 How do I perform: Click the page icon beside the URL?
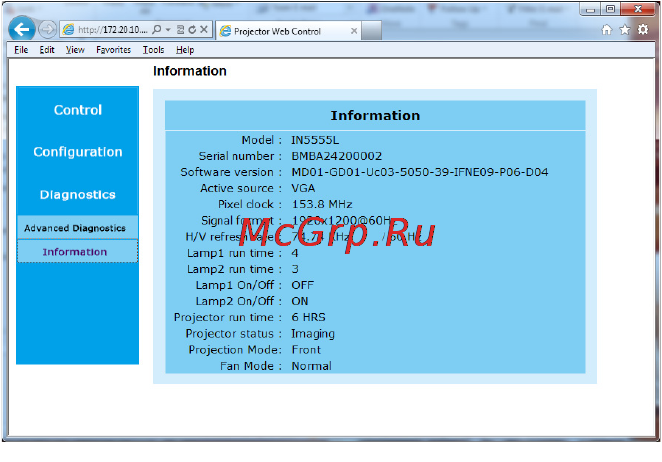click(x=68, y=30)
